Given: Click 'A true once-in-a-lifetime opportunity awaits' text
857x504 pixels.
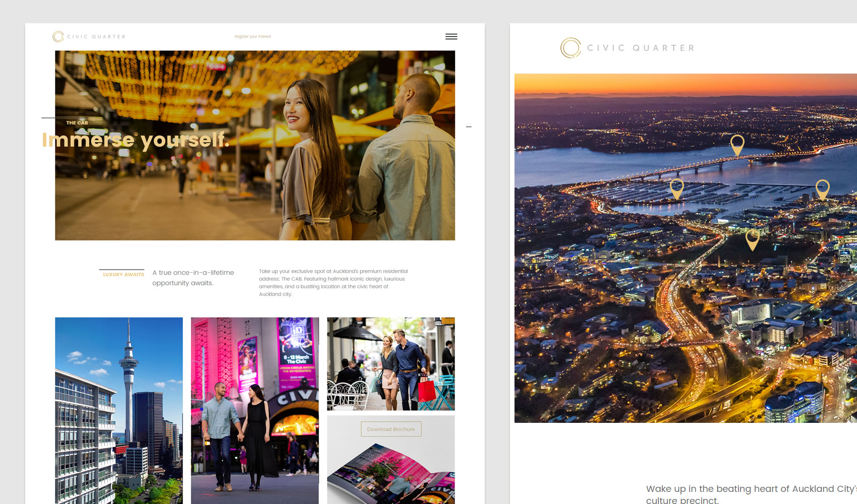Looking at the screenshot, I should 193,278.
